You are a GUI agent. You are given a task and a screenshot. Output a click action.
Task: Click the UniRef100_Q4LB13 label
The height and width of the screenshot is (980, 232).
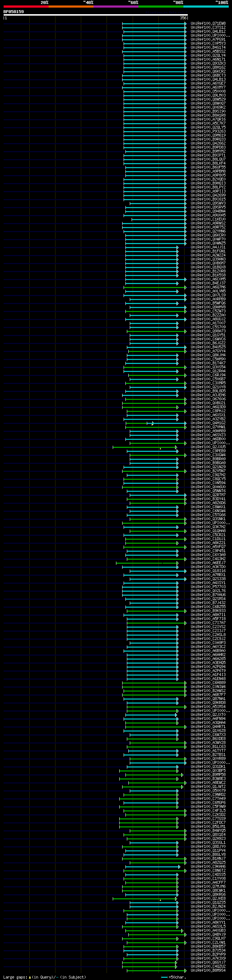coord(208,80)
